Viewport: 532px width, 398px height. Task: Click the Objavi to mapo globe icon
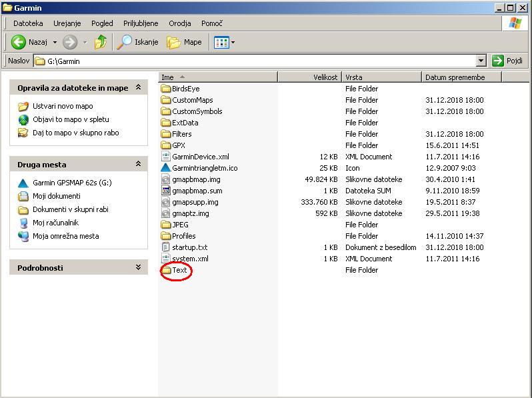23,119
